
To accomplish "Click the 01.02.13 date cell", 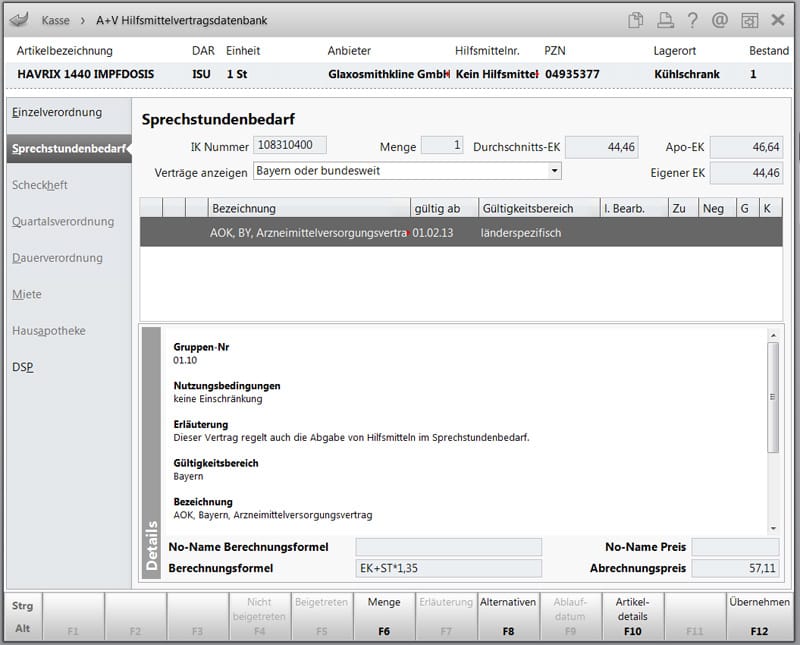I will [433, 233].
